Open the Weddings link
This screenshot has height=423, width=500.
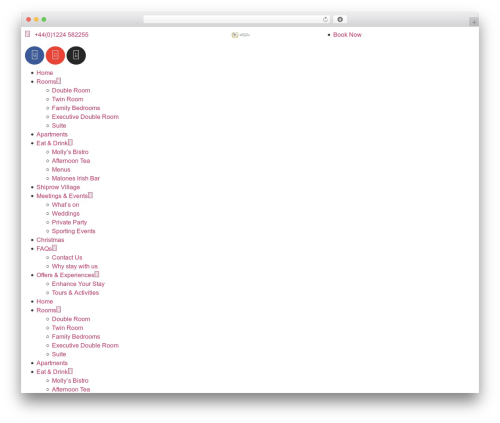pyautogui.click(x=66, y=214)
